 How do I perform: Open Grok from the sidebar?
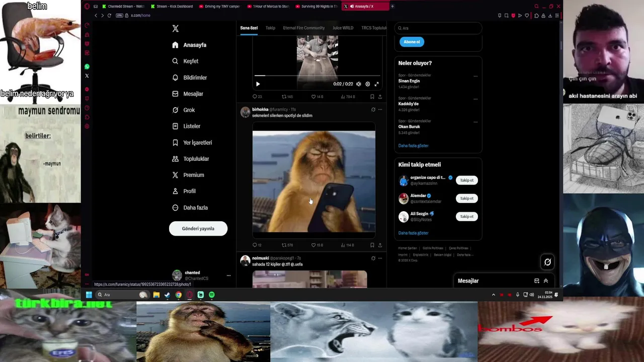click(183, 110)
